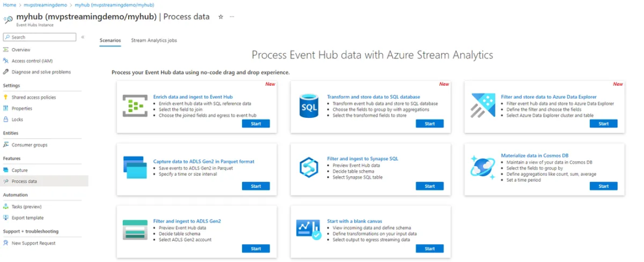Open the Filter and ingest to Synapse SQL link
The image size is (644, 262).
pos(363,158)
